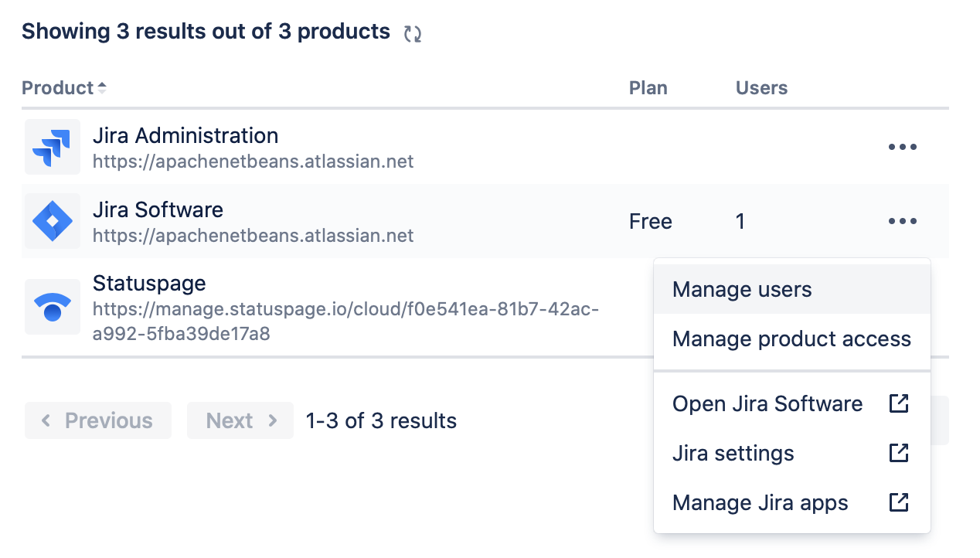Click external link icon beside Open Jira Software
This screenshot has height=558, width=980.
coord(899,403)
